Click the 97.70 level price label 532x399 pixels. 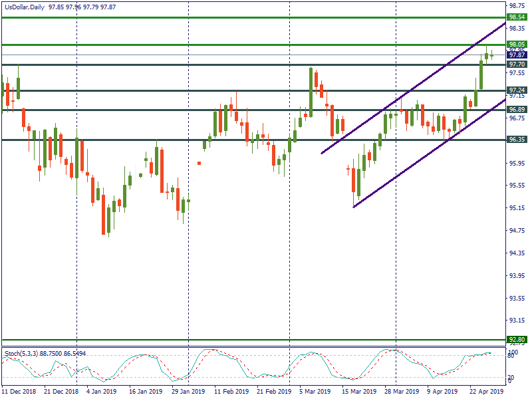coord(517,65)
